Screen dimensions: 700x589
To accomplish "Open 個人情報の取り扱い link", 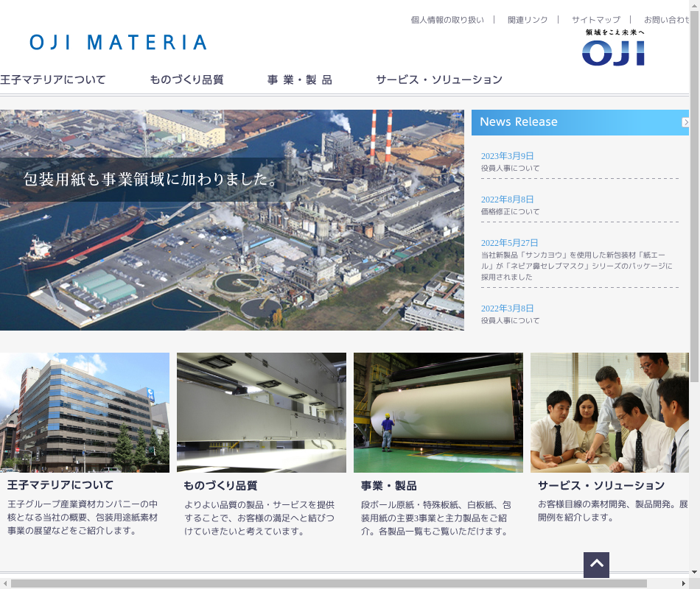I will point(447,20).
